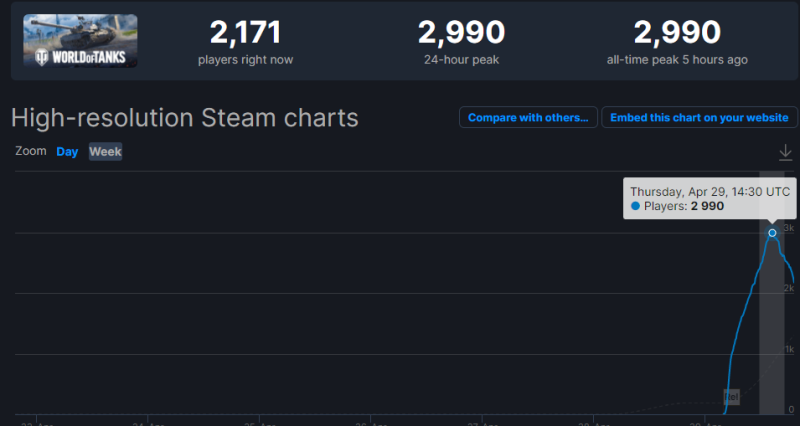Open Compare with others
This screenshot has width=800, height=426.
click(x=528, y=117)
